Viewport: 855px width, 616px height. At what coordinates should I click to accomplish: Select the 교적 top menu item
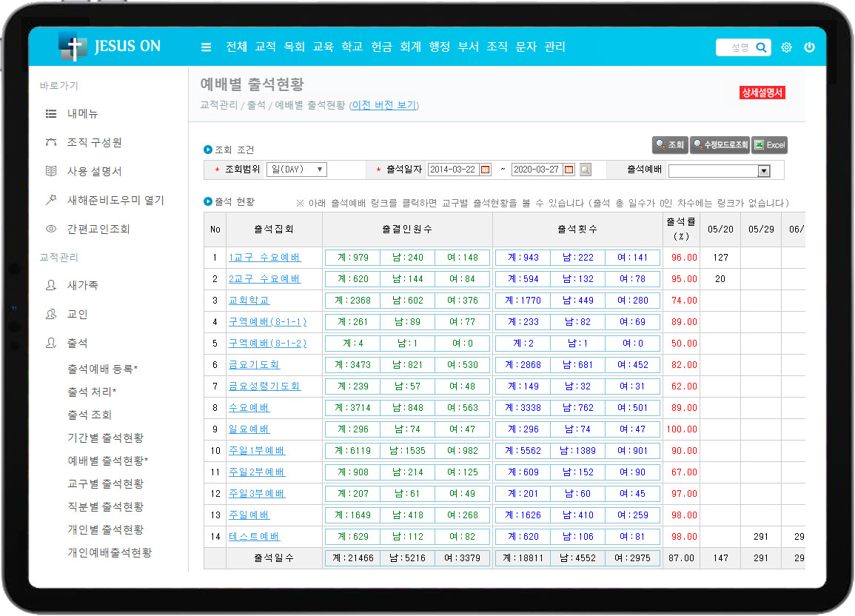265,47
